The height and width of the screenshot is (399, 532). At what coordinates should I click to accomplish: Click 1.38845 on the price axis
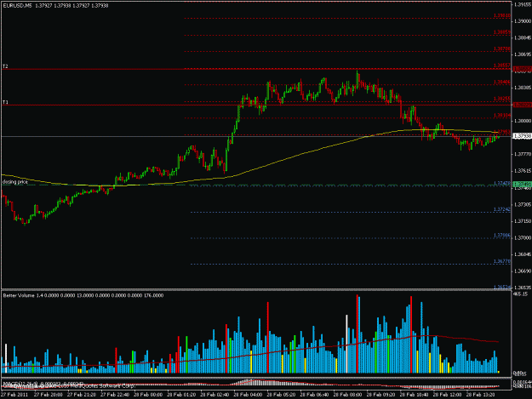tap(523, 37)
